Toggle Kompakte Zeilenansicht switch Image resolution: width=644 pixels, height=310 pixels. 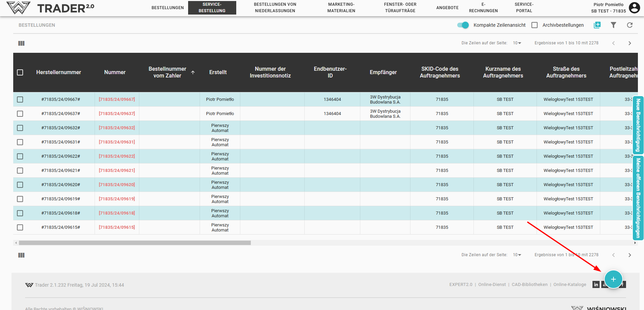pyautogui.click(x=463, y=25)
